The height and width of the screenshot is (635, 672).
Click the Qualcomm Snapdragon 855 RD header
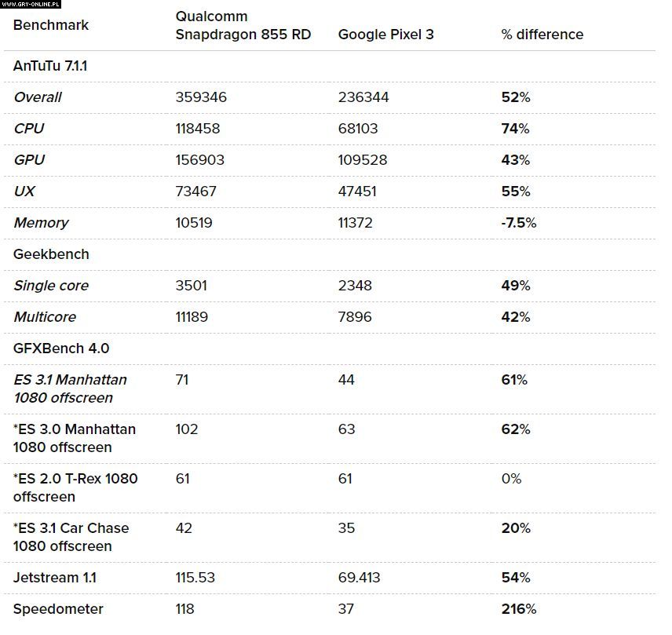pyautogui.click(x=243, y=25)
